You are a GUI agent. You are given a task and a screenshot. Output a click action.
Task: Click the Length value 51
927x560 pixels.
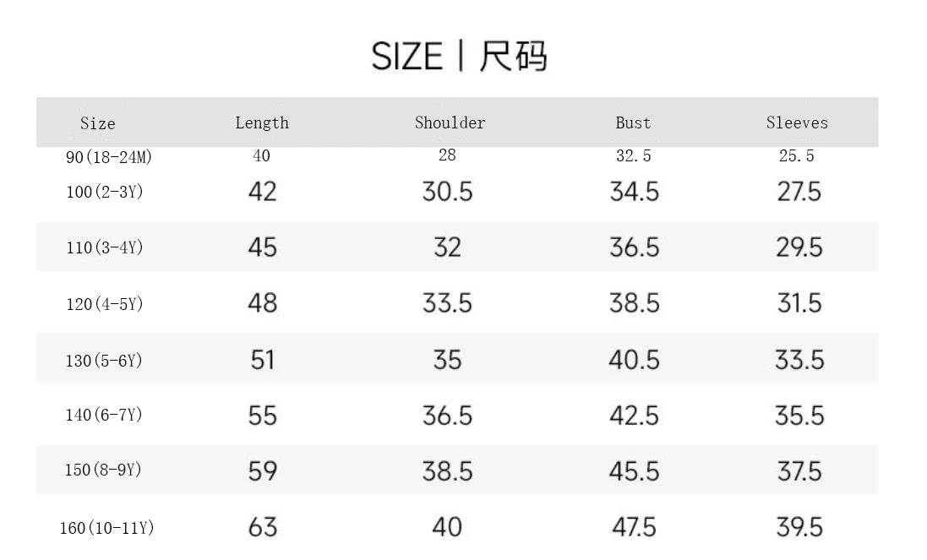coord(263,360)
